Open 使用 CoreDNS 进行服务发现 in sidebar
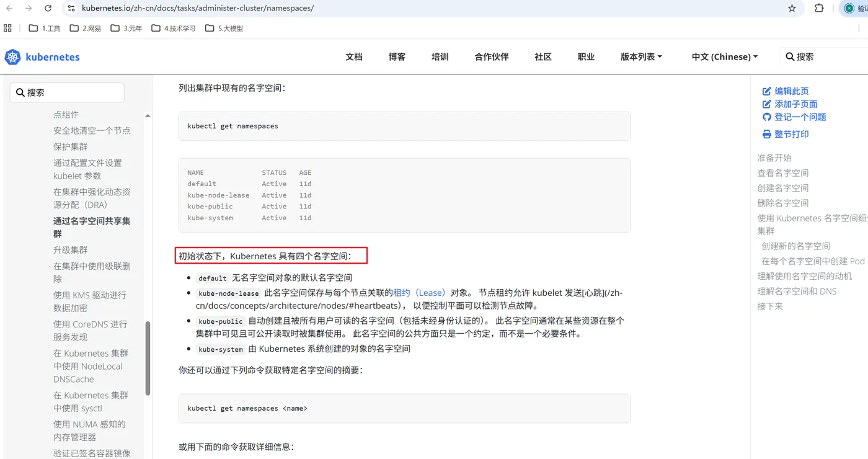The width and height of the screenshot is (868, 459). pos(91,331)
